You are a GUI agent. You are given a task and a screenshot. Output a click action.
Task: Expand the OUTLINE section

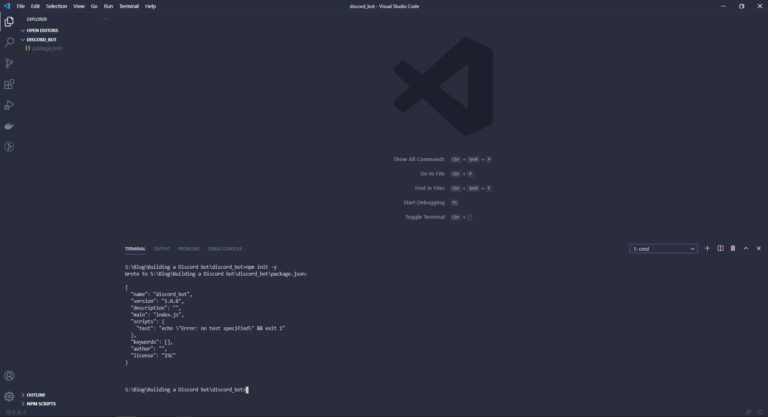coord(36,395)
